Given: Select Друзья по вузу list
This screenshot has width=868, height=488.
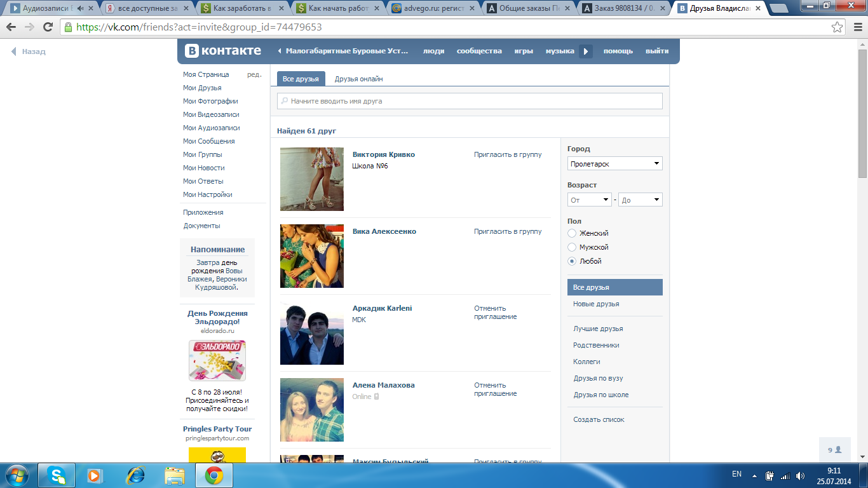Looking at the screenshot, I should pyautogui.click(x=598, y=378).
